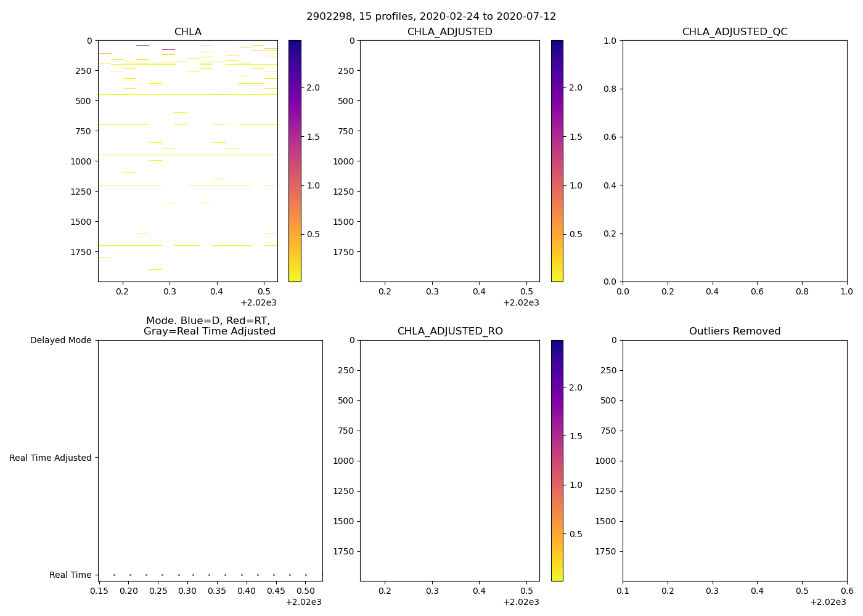
Task: Click the colorbar beside the CHLA_ADJUSTED plot
Action: point(557,160)
